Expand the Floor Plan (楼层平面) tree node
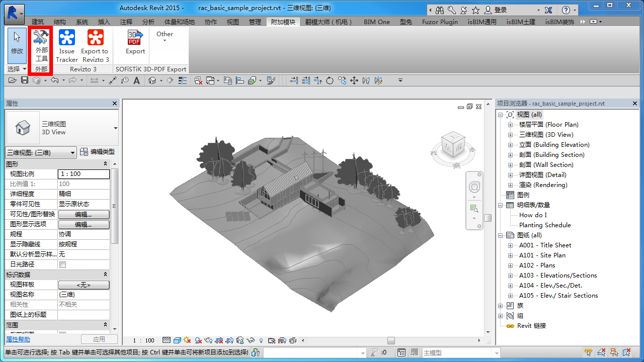This screenshot has width=644, height=362. pos(510,125)
